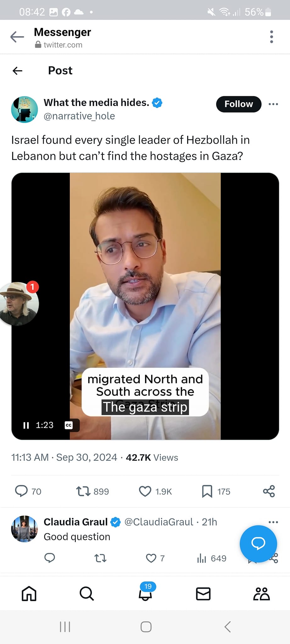
Task: Follow the What the media hides account
Action: [238, 104]
